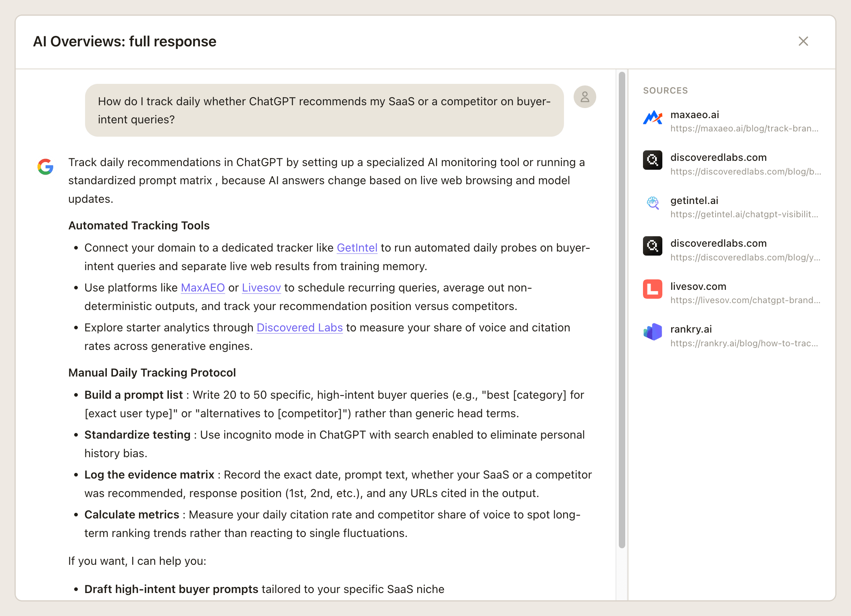Click the 'Log the evidence matrix' bullet

338,484
